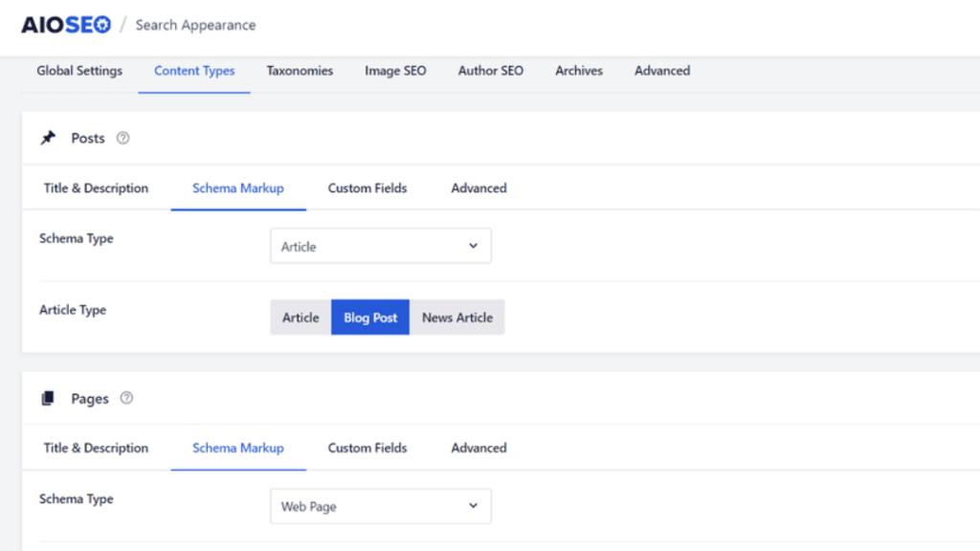Click the Article Type label
Viewport: 980px width, 551px height.
tap(73, 310)
